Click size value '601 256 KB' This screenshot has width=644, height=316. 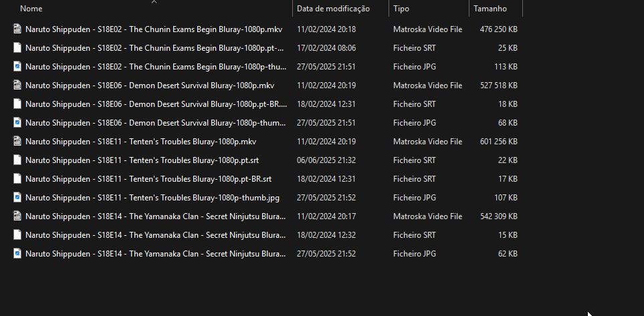(x=499, y=142)
